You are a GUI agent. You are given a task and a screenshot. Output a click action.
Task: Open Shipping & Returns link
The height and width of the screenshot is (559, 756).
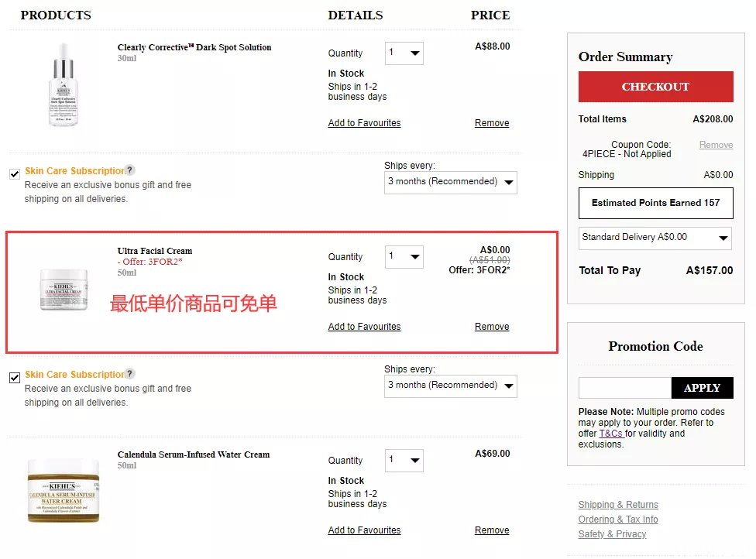618,505
